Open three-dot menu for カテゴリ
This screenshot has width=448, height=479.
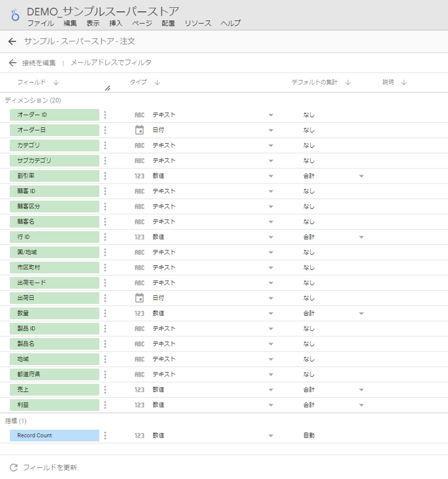coord(105,145)
